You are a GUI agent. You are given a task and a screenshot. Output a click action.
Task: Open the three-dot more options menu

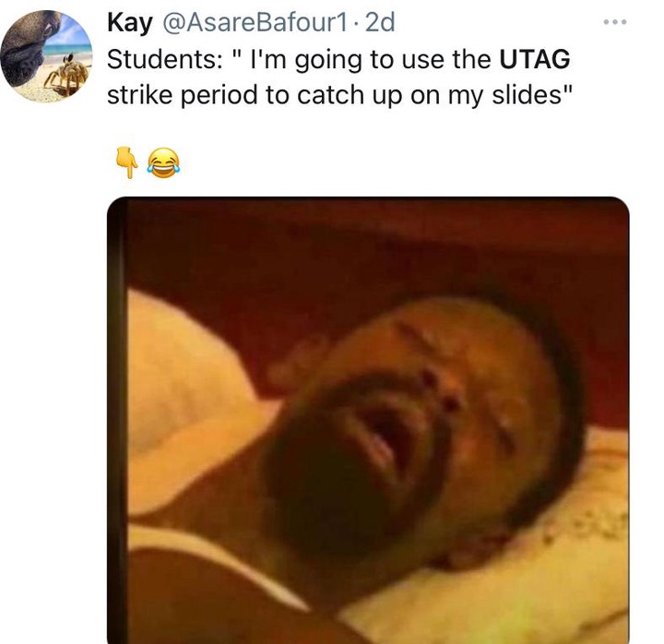615,22
